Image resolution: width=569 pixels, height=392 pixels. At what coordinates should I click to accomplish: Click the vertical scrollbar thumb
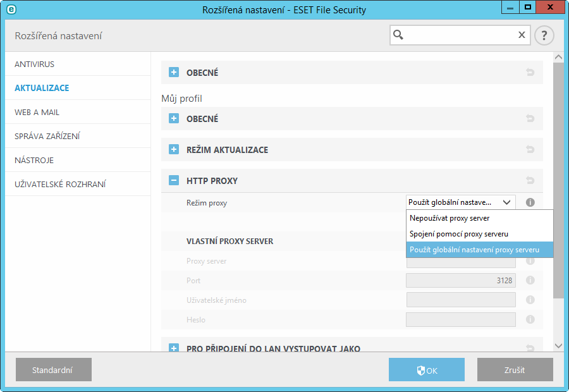click(558, 180)
